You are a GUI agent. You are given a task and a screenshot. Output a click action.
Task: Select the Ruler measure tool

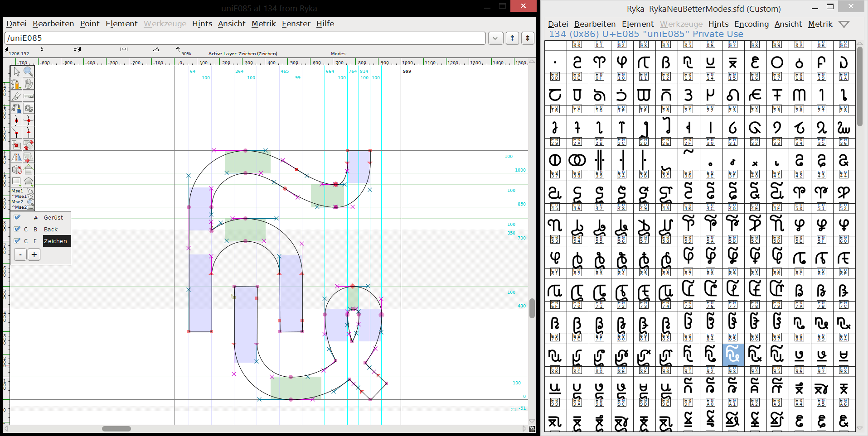tap(29, 96)
